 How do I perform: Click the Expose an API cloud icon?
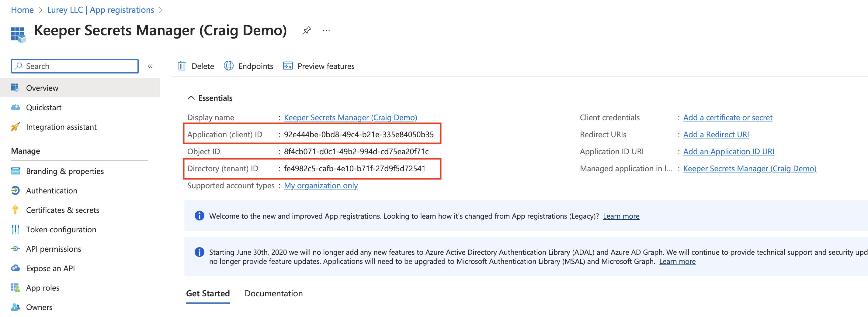(x=15, y=268)
